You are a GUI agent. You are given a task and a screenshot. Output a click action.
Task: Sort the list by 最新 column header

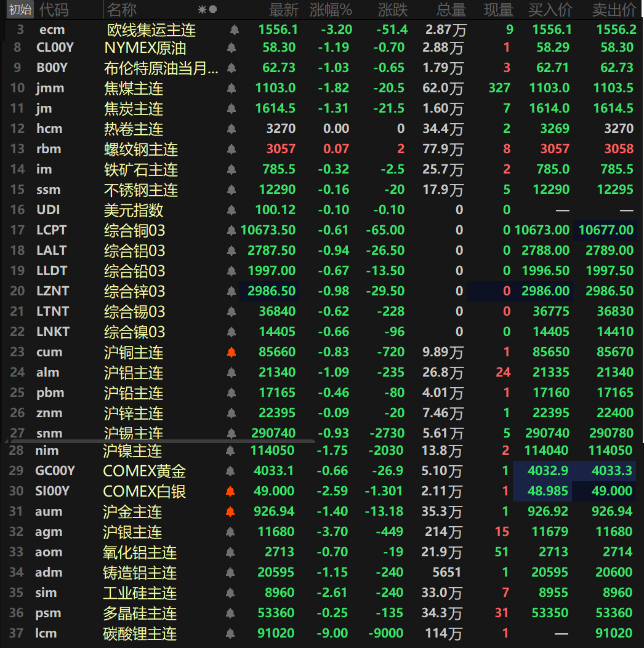[x=283, y=9]
